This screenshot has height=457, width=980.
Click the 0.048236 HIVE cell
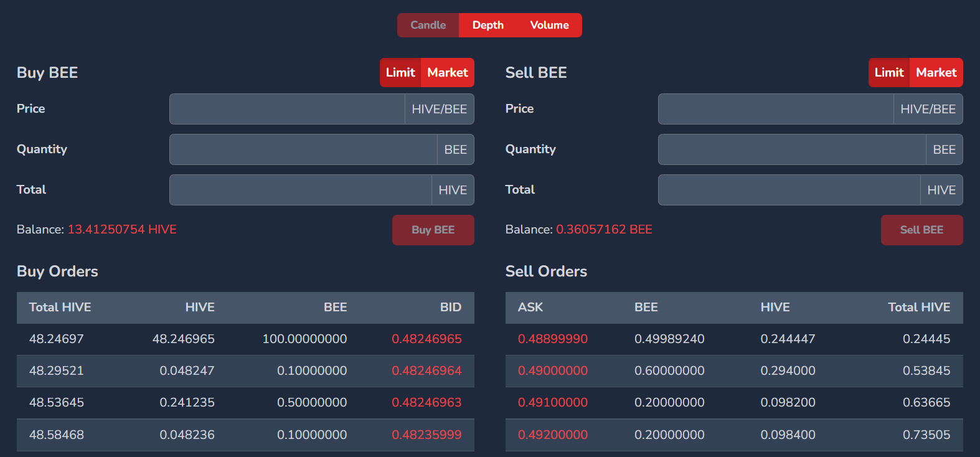(187, 435)
